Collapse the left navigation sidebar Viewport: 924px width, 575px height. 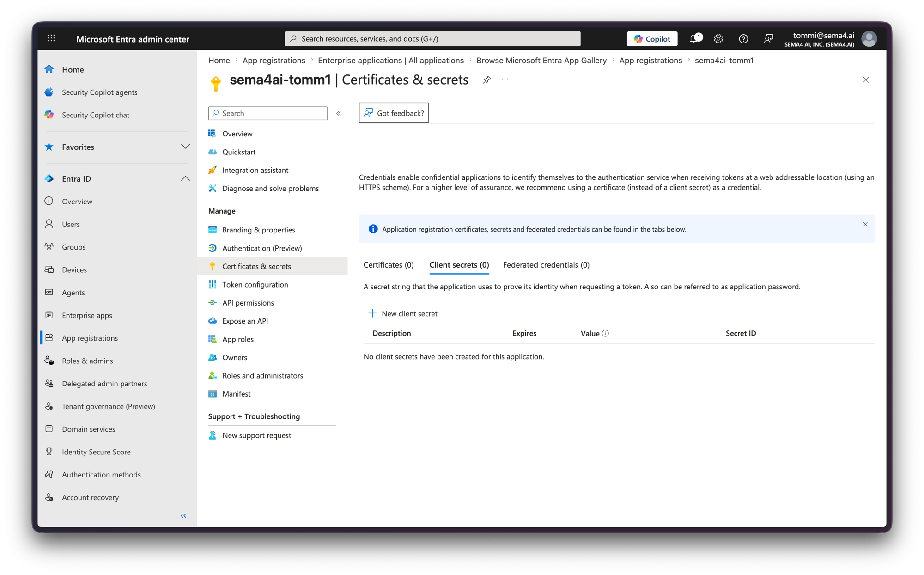click(x=183, y=515)
